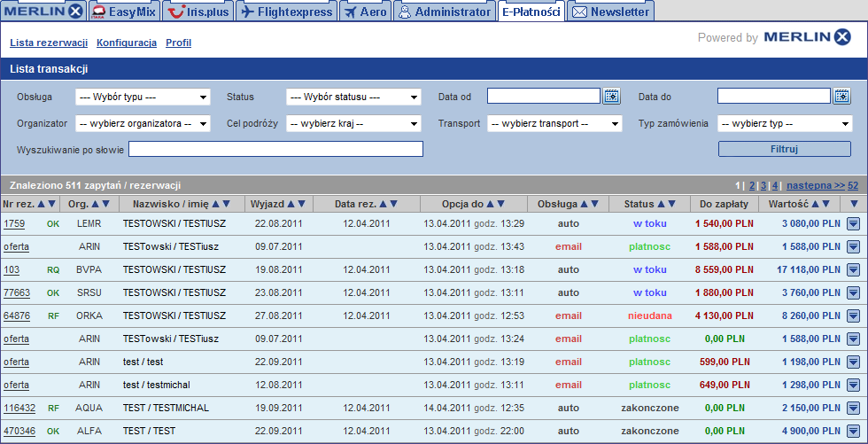Click the last header column arrow

[854, 204]
